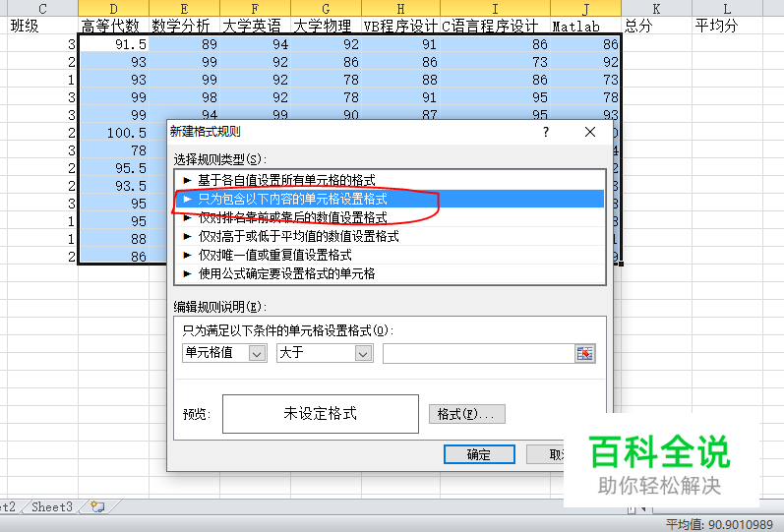Screen dimensions: 784x532
Task: Select column J header
Action: pyautogui.click(x=585, y=8)
